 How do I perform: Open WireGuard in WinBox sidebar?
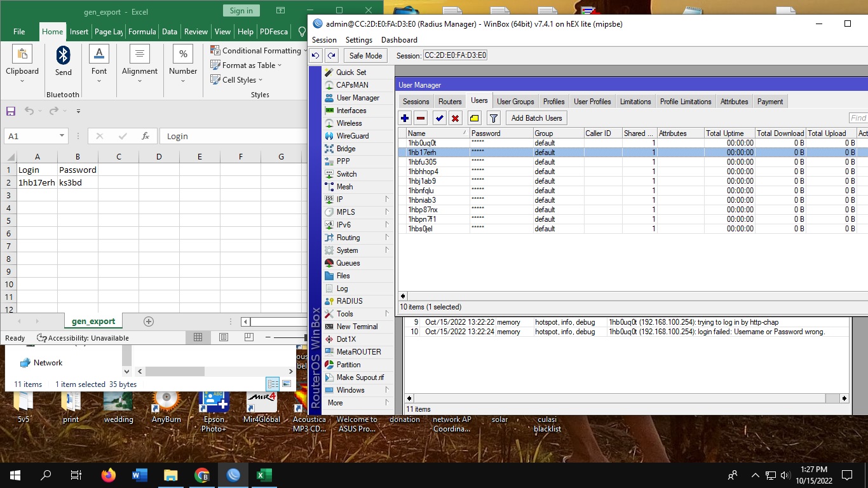tap(353, 136)
